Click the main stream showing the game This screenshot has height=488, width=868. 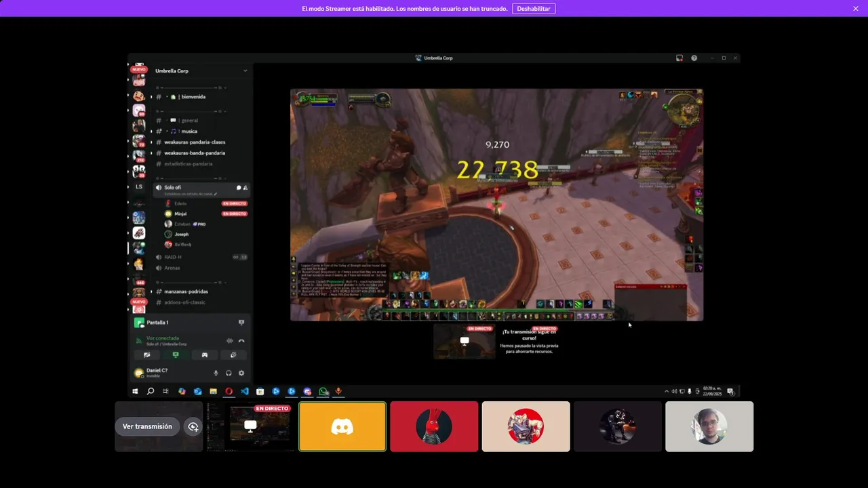pyautogui.click(x=496, y=205)
